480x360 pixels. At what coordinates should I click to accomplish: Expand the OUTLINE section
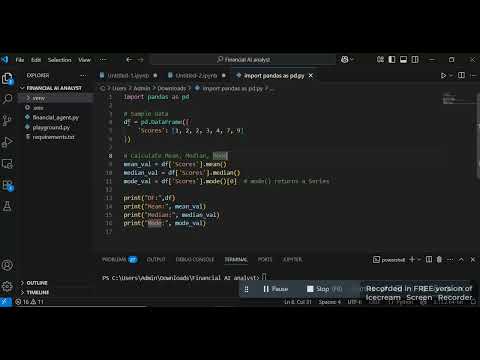[x=37, y=283]
